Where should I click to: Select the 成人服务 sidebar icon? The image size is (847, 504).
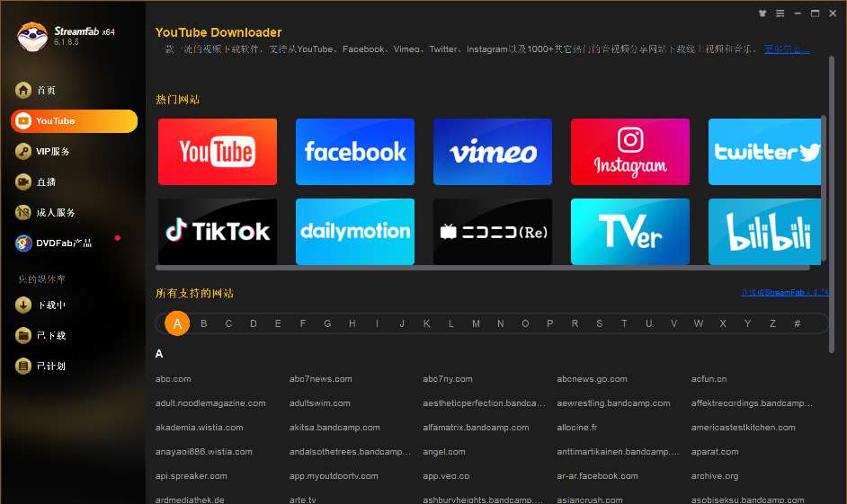[x=23, y=213]
